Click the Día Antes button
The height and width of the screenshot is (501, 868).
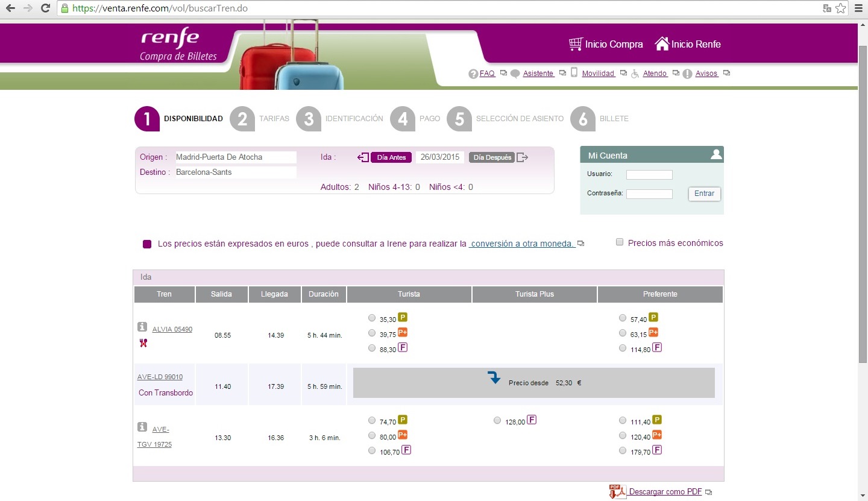click(391, 157)
